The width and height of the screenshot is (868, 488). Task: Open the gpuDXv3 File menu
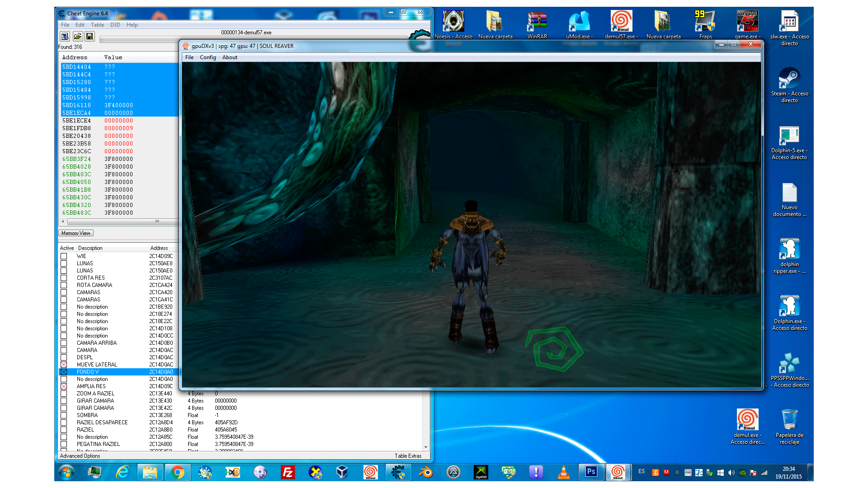tap(189, 57)
